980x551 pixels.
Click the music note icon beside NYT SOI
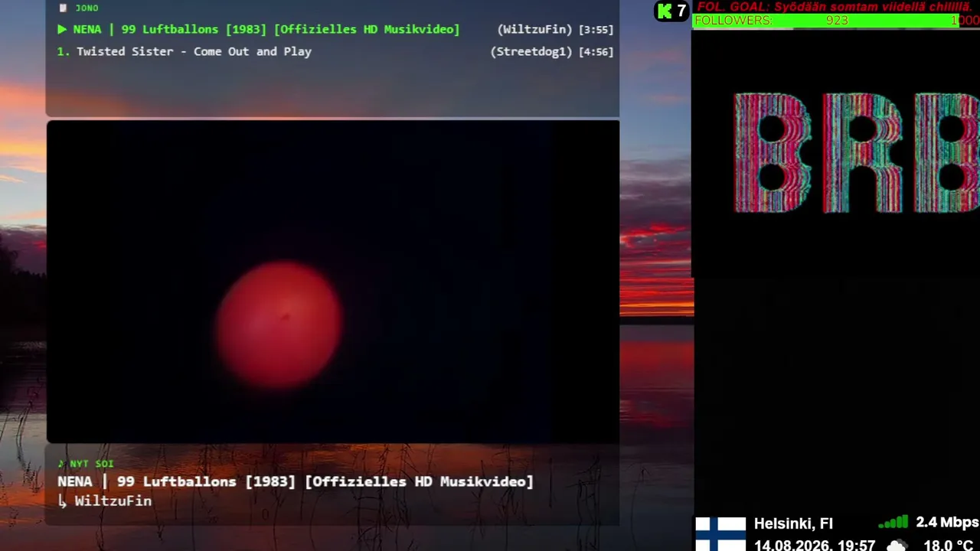point(61,464)
